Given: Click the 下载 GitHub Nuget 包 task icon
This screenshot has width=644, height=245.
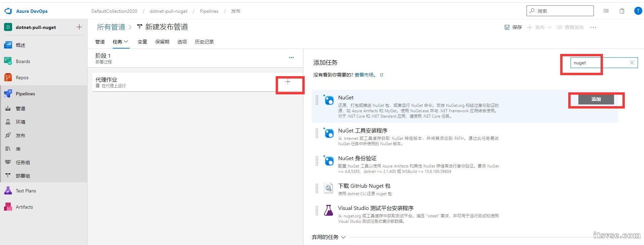Looking at the screenshot, I should [328, 188].
